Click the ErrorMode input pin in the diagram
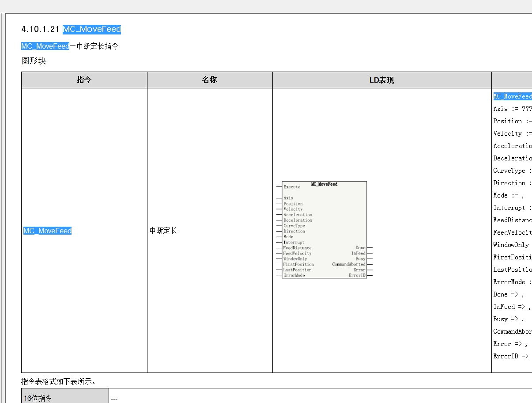532x403 pixels. coord(294,275)
